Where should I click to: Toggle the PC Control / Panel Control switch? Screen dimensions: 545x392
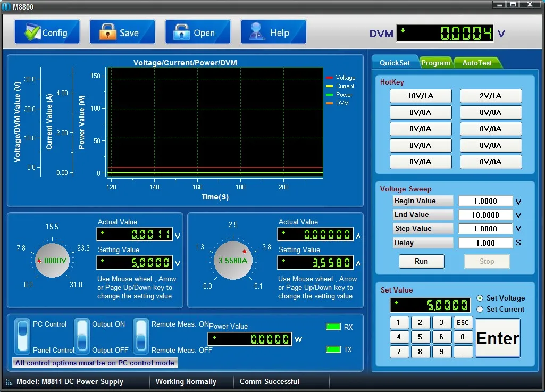[22, 336]
